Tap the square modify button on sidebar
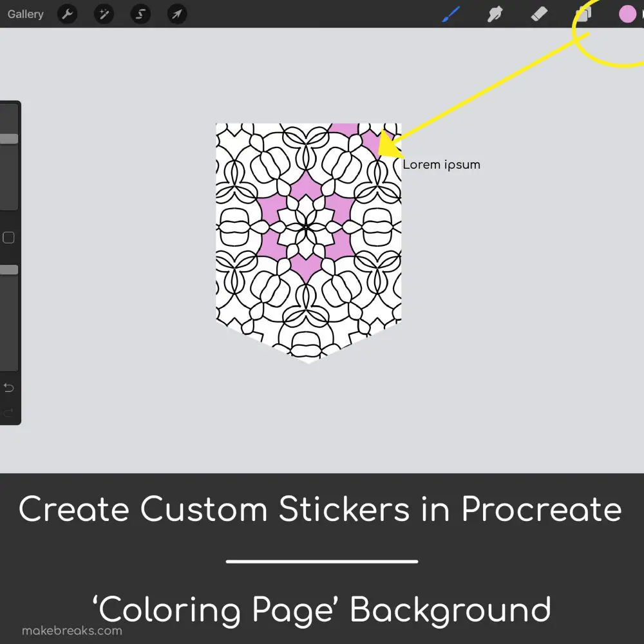The width and height of the screenshot is (644, 644). (x=8, y=238)
